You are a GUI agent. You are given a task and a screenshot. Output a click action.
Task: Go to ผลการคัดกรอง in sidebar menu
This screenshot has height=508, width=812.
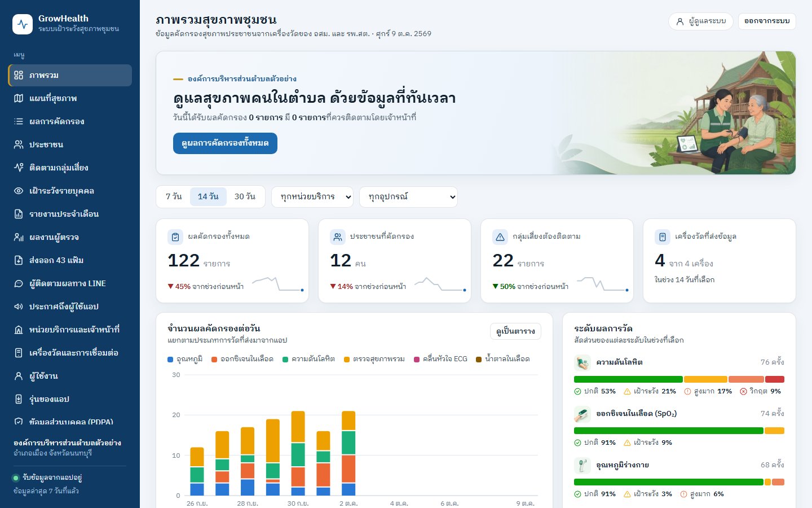click(x=70, y=121)
